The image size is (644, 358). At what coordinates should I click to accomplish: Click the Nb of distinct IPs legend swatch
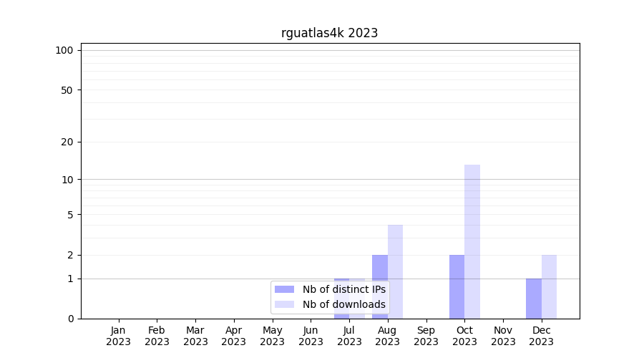[284, 289]
